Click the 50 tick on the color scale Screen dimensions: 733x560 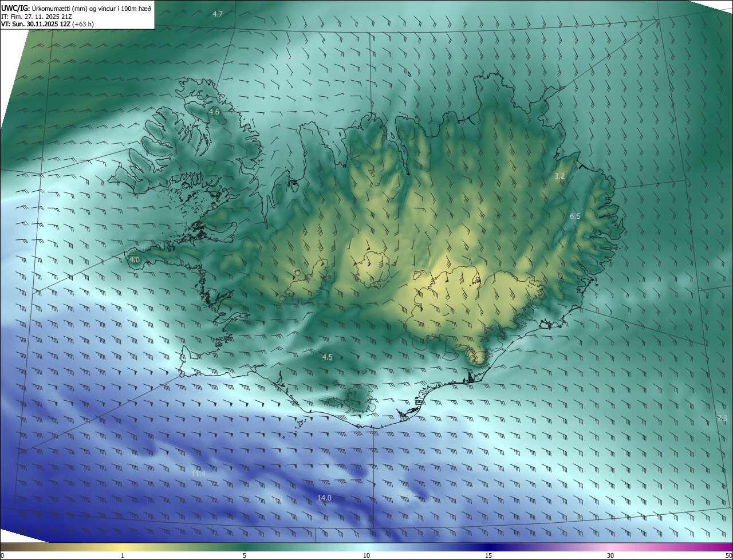point(728,555)
